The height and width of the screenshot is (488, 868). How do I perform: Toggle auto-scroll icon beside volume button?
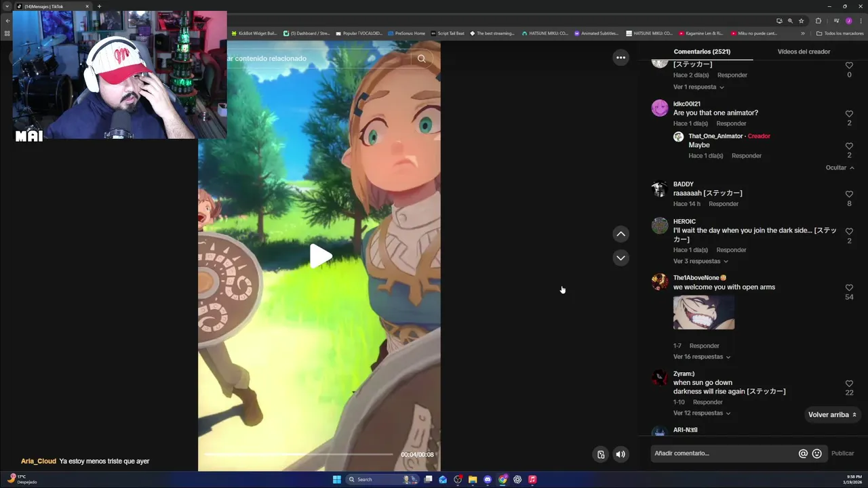[601, 454]
